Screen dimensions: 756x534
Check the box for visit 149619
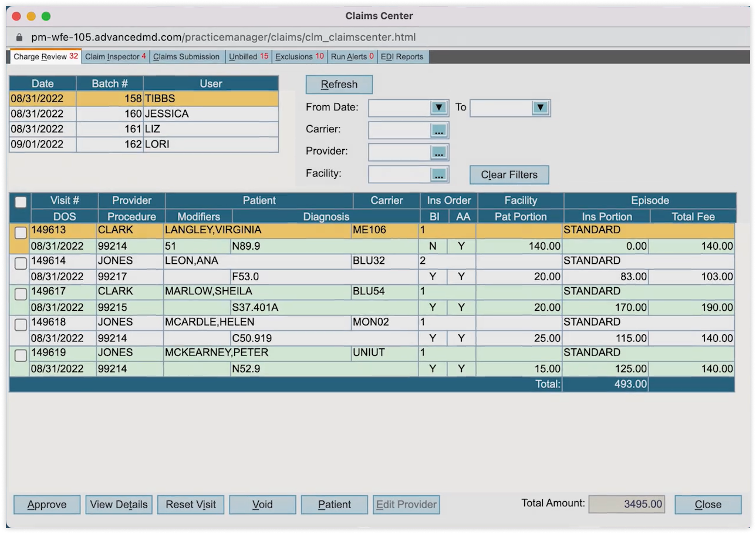point(21,355)
